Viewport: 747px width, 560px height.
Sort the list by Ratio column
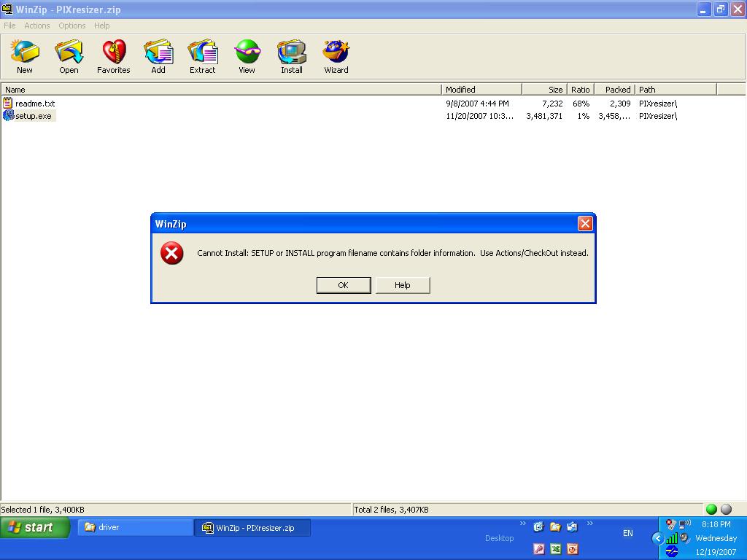pyautogui.click(x=580, y=90)
